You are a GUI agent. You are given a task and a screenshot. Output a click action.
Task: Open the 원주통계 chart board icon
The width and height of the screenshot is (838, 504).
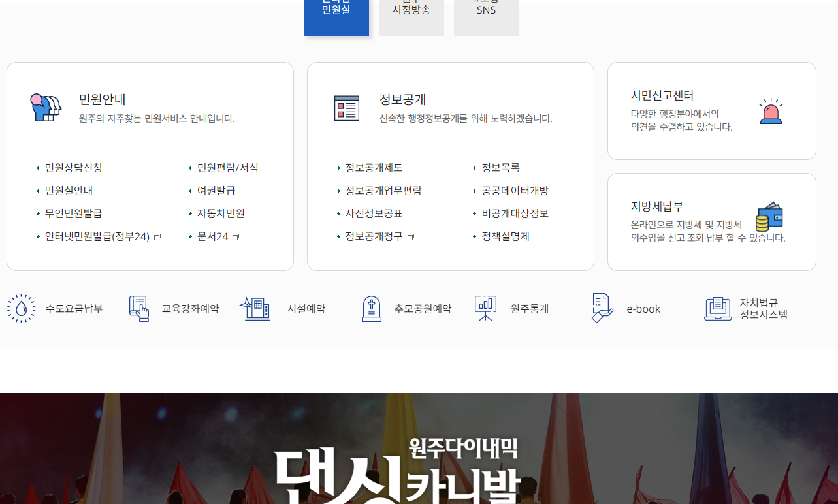[485, 308]
